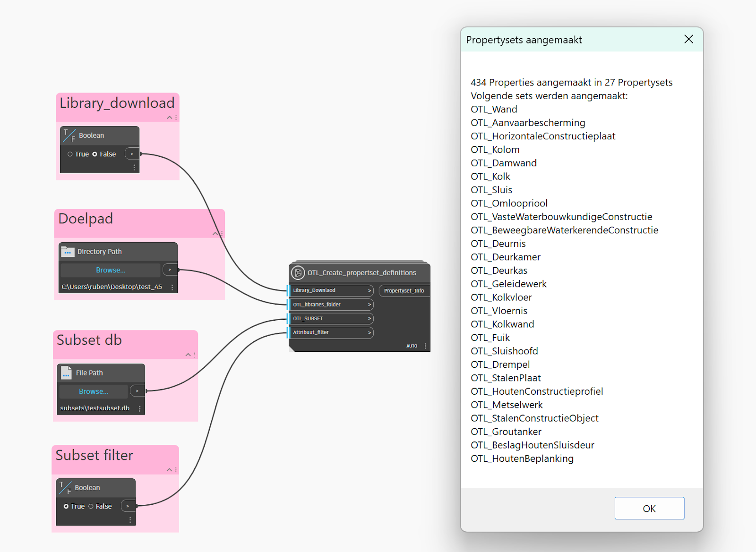Click the custom node icon on OTL_Create_propertset_definitions header
Image resolution: width=756 pixels, height=552 pixels.
[298, 272]
